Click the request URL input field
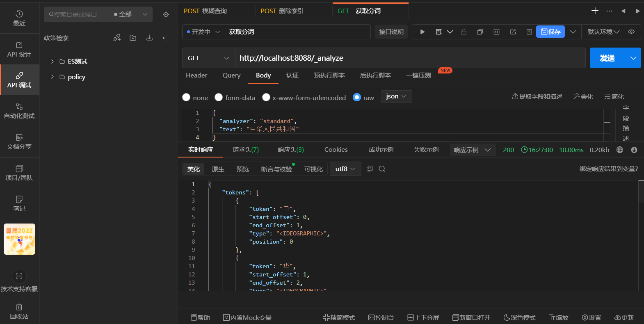 point(410,58)
